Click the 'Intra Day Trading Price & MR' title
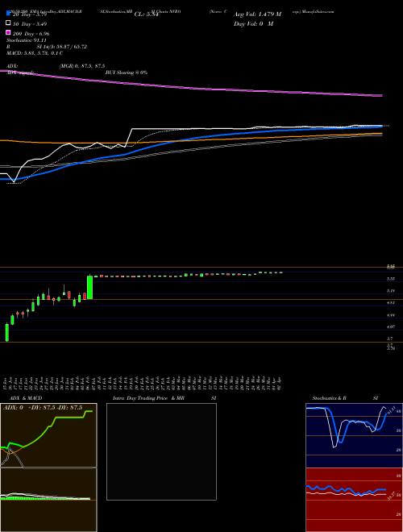 coord(148,398)
